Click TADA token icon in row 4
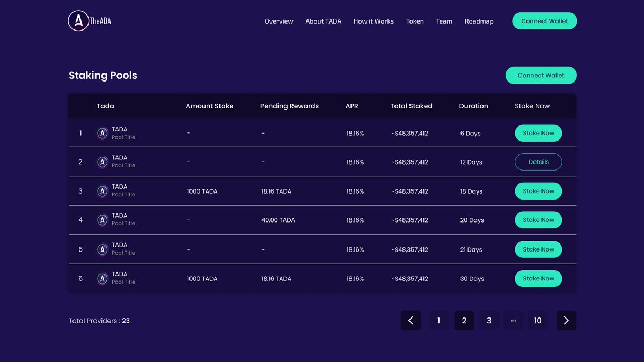This screenshot has height=362, width=644. point(103,220)
